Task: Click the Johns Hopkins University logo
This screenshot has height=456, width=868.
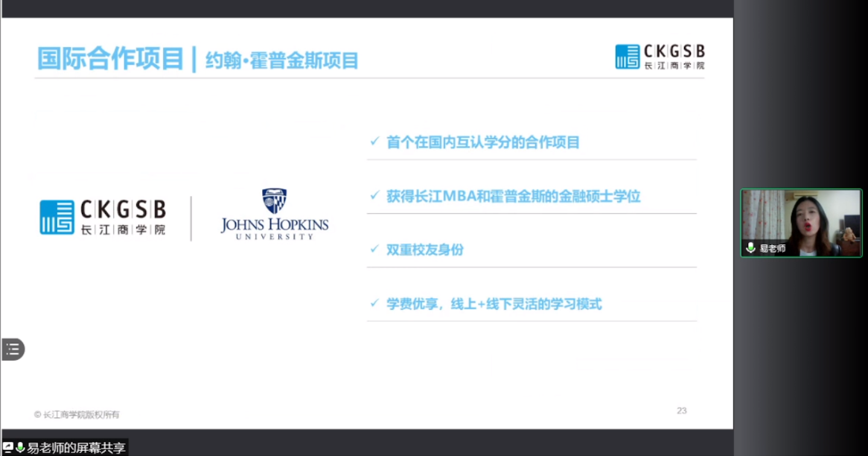Action: 275,214
